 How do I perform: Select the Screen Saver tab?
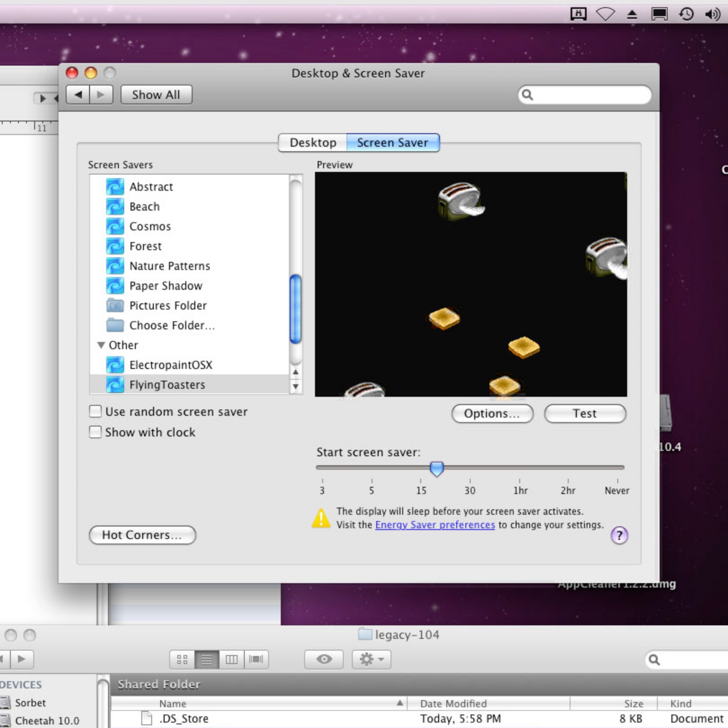(392, 143)
